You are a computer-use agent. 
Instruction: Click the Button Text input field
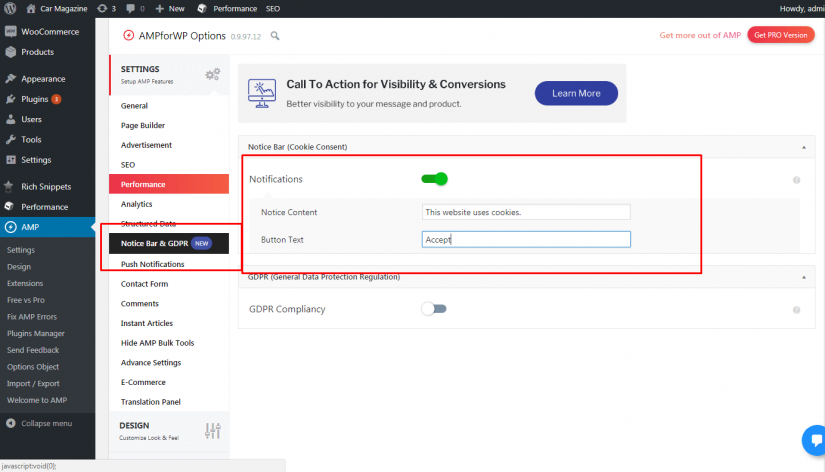(526, 239)
